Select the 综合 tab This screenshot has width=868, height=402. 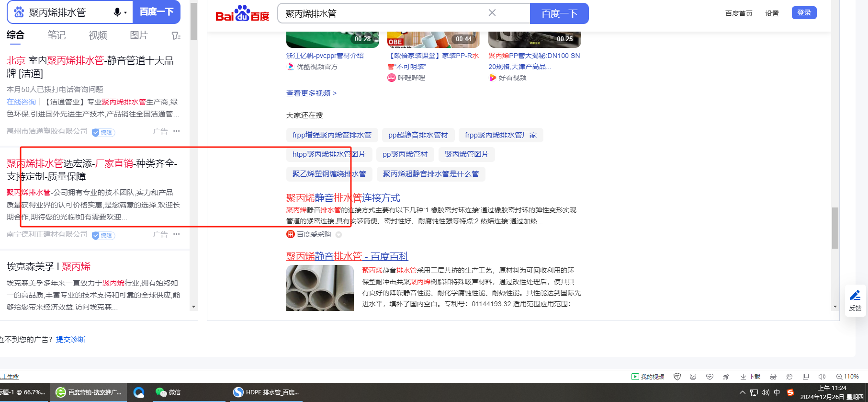tap(15, 35)
